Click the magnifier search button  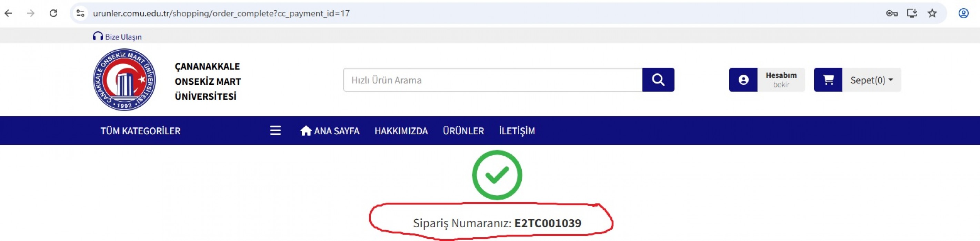point(658,80)
